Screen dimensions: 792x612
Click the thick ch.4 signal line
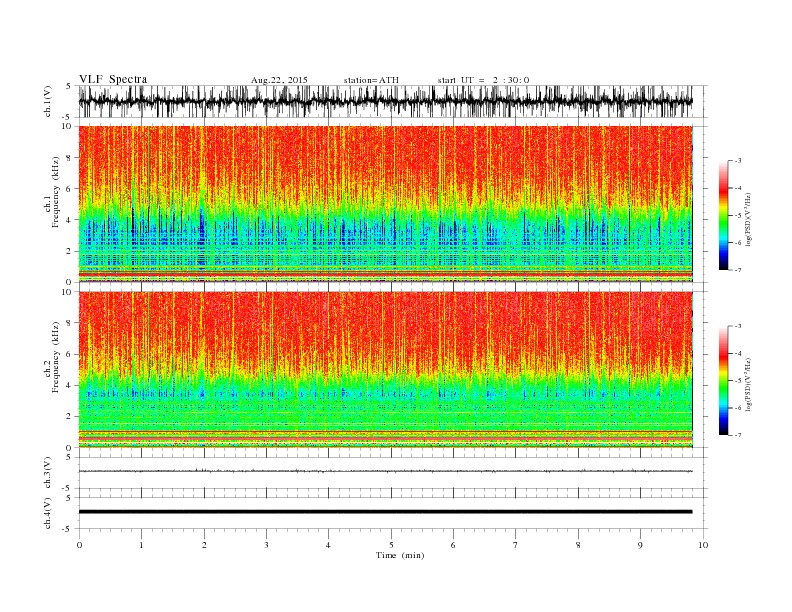(385, 512)
